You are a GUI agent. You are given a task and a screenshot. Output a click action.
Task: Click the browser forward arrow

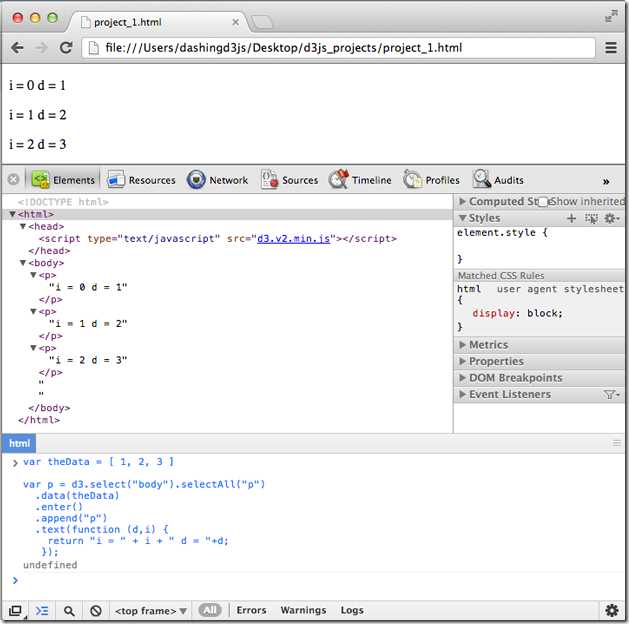point(41,48)
